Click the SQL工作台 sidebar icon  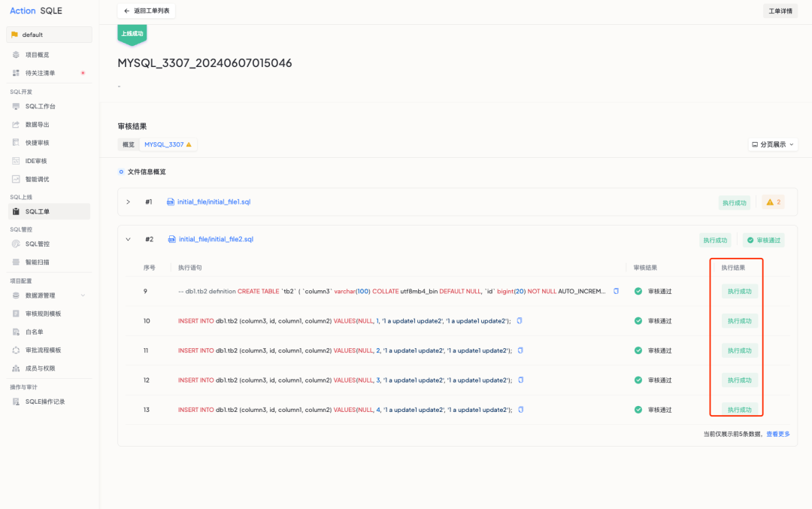pos(16,106)
